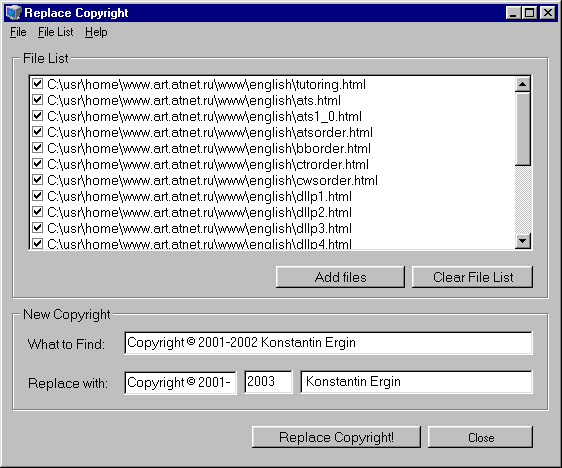Open the File List menu
Screen dimensions: 562x468
pos(56,32)
